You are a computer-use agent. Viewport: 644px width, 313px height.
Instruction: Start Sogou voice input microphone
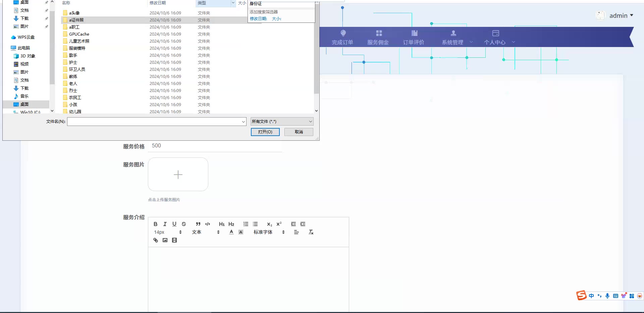tap(607, 296)
